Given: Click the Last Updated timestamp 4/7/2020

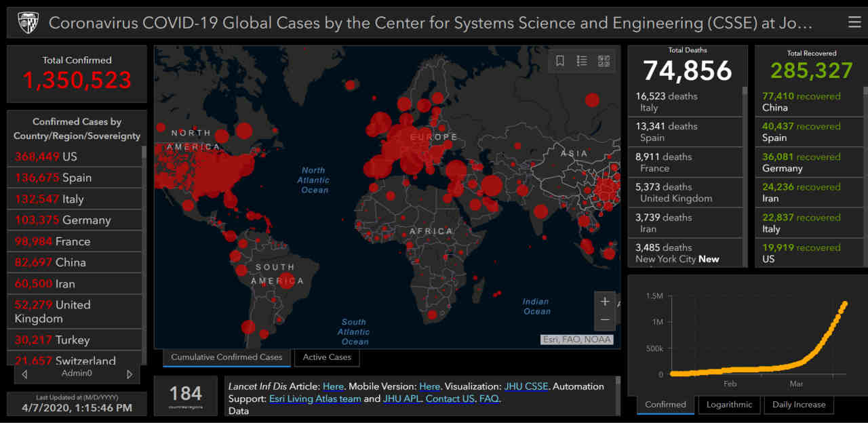Looking at the screenshot, I should click(77, 408).
